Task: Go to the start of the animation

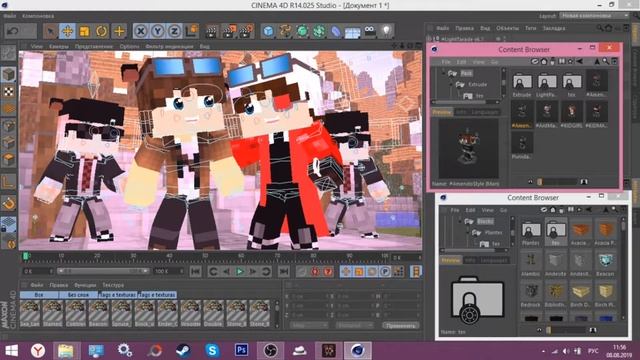Action: [196, 271]
